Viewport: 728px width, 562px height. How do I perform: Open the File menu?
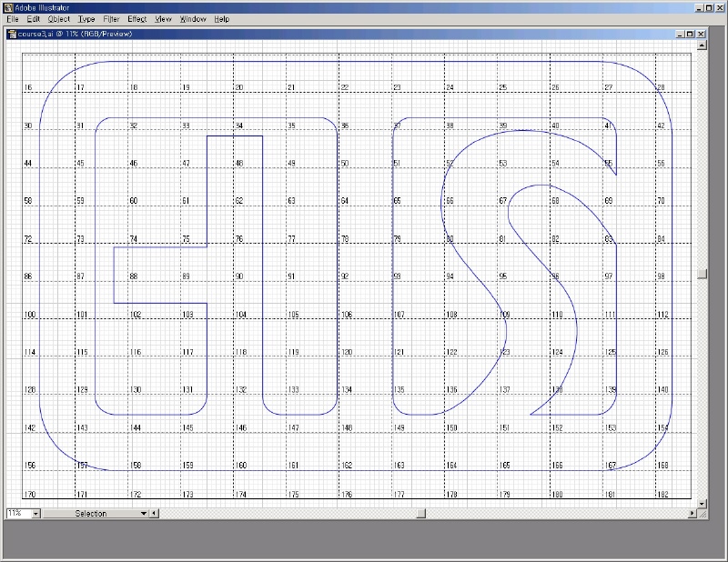click(13, 19)
